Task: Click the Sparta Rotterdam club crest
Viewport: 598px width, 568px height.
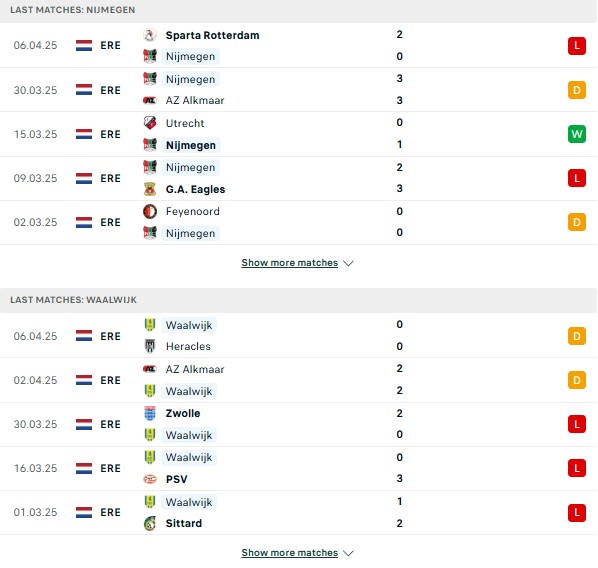Action: click(x=150, y=35)
